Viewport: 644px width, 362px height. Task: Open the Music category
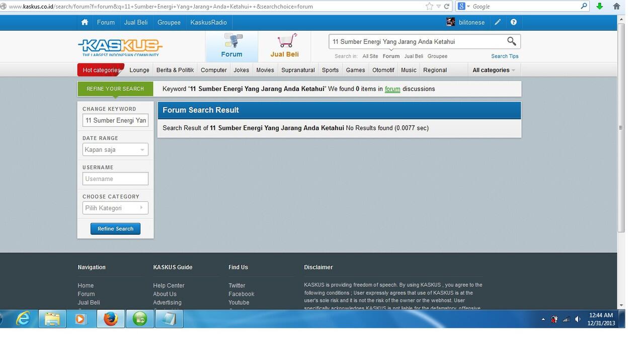coord(409,70)
